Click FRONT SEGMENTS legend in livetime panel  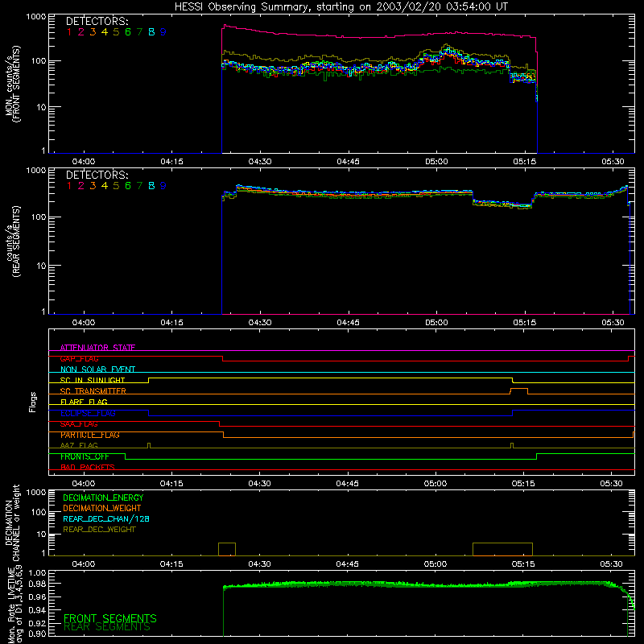click(110, 618)
